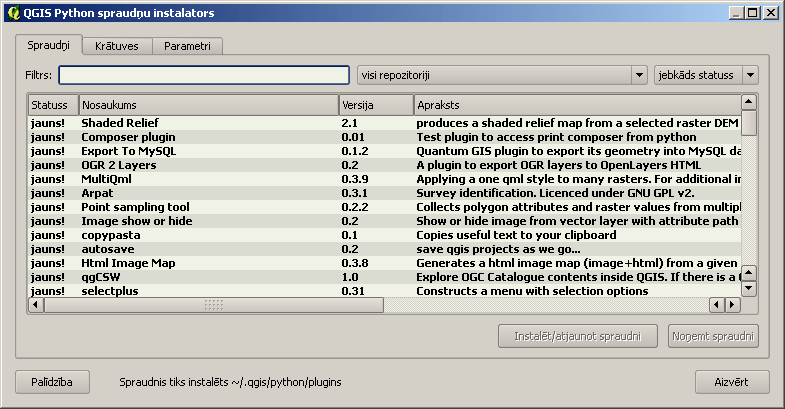The image size is (785, 409).
Task: Select the selectplus plugin row
Action: [x=384, y=291]
